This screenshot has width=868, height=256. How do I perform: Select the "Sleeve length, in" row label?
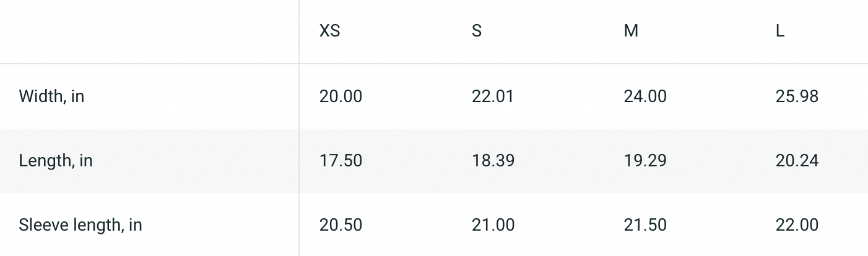point(80,225)
